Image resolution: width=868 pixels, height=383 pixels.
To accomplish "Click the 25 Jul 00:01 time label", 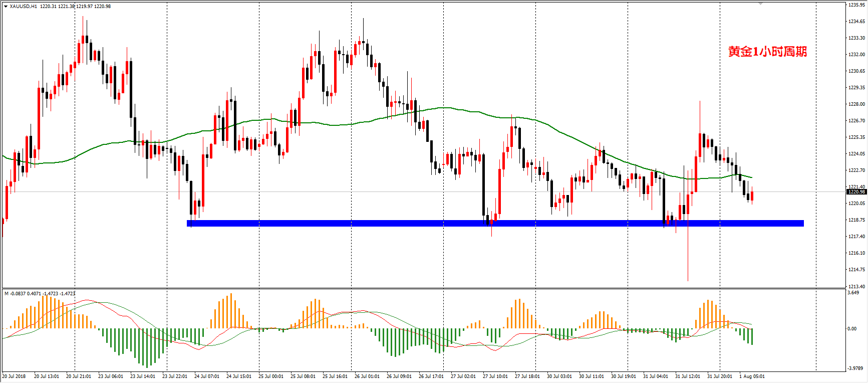I will pyautogui.click(x=271, y=376).
